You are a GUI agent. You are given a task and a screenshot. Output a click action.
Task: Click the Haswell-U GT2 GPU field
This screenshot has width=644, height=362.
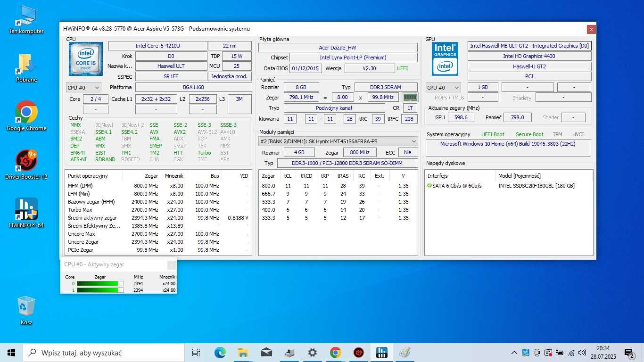(x=529, y=66)
